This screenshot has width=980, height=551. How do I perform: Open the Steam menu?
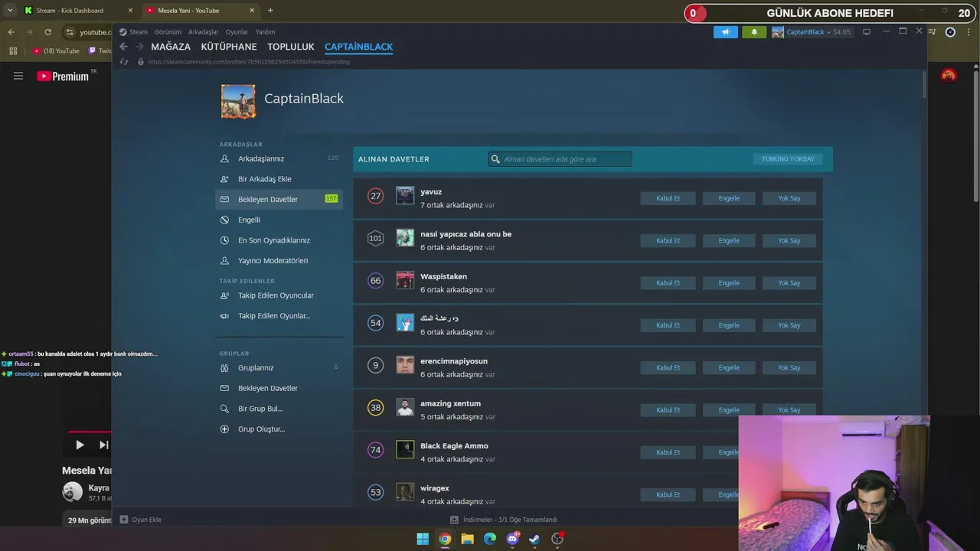tap(133, 32)
